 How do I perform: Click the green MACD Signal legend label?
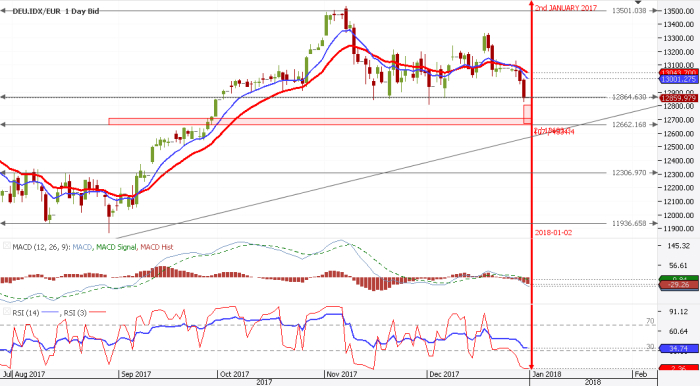116,247
